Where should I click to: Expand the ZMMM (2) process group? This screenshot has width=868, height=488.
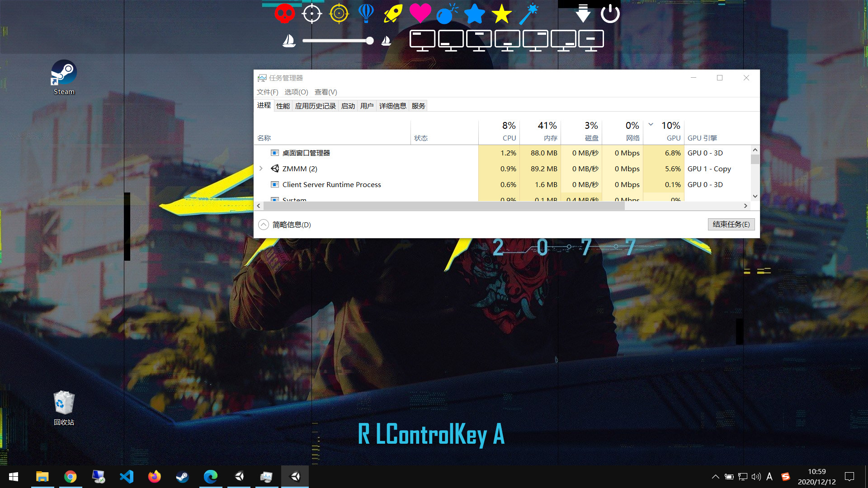tap(261, 169)
